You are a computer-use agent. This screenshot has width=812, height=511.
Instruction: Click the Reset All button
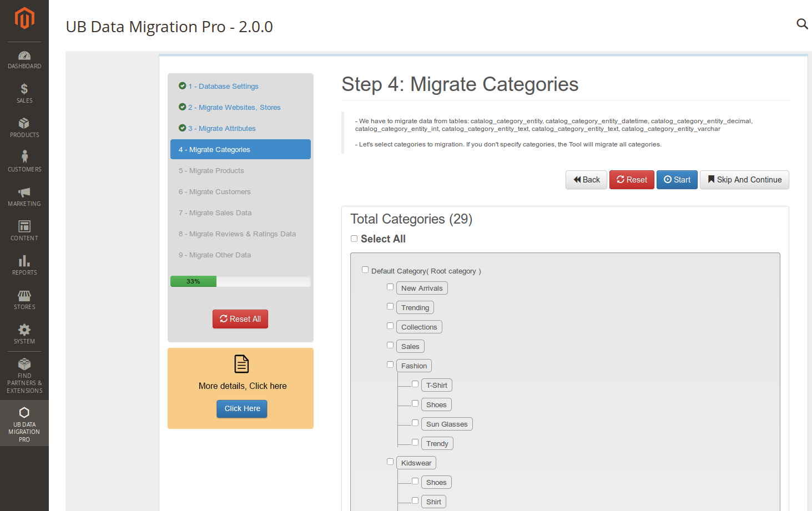tap(240, 319)
